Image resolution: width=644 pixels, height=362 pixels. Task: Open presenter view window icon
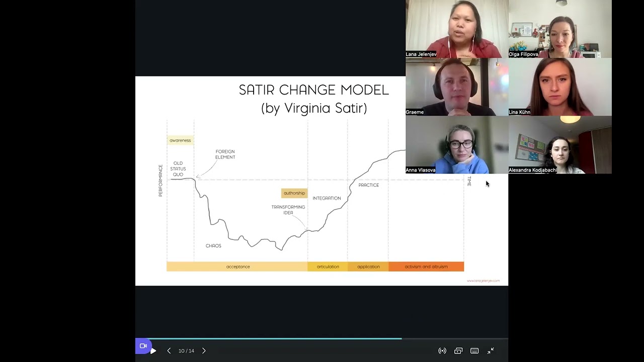458,351
